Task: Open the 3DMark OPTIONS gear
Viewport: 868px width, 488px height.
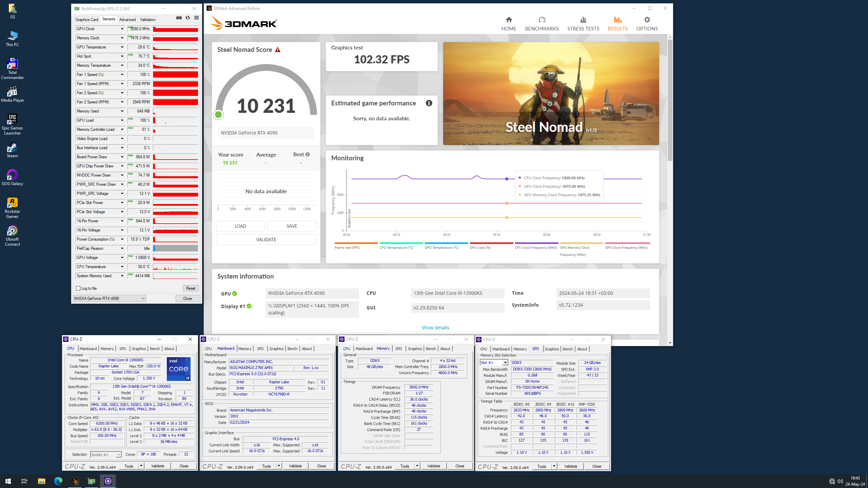Action: pyautogui.click(x=647, y=24)
